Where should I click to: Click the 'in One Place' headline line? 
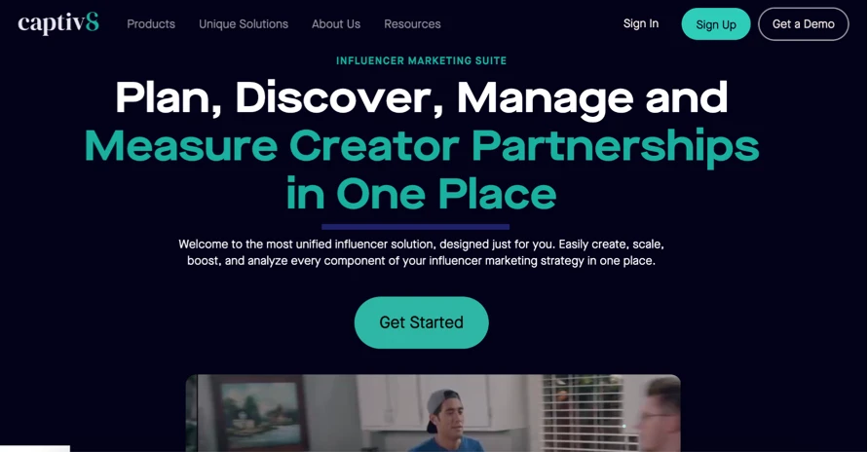(421, 194)
